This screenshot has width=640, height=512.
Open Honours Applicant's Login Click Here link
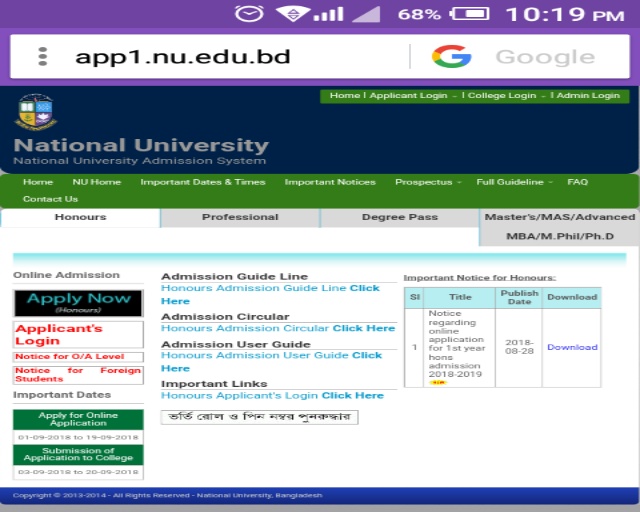click(272, 396)
